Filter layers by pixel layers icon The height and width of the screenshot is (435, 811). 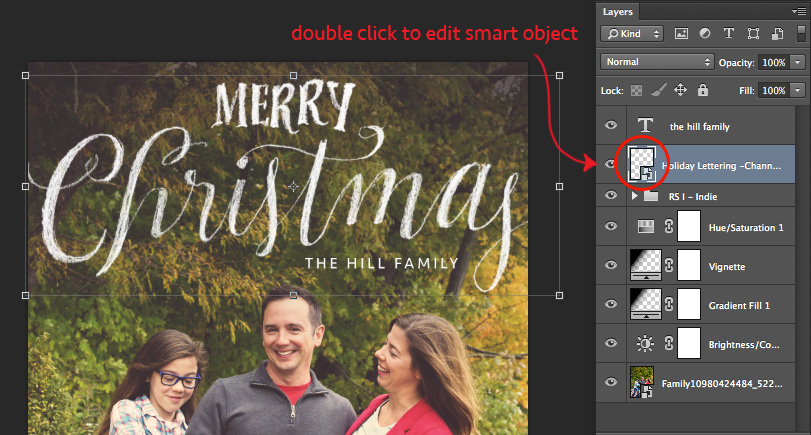point(681,34)
